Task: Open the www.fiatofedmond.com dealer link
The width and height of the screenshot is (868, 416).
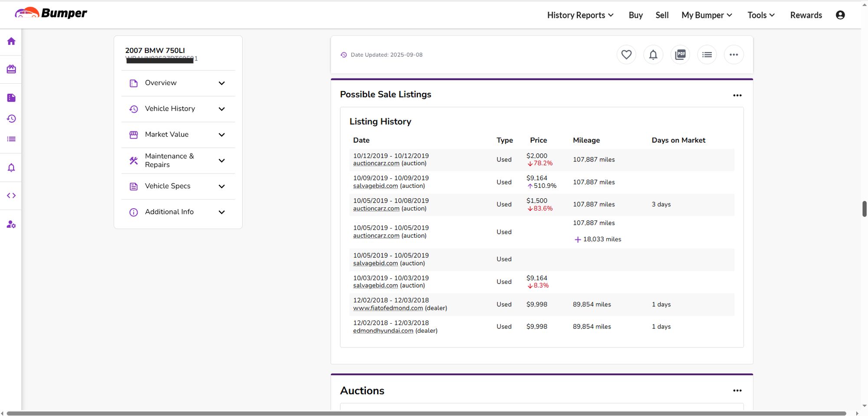Action: pos(388,308)
